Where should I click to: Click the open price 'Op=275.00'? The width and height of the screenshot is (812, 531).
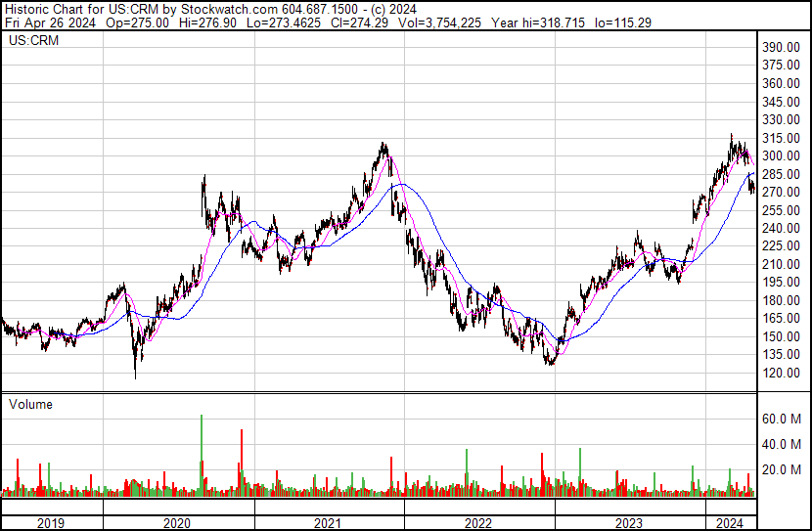pos(137,22)
